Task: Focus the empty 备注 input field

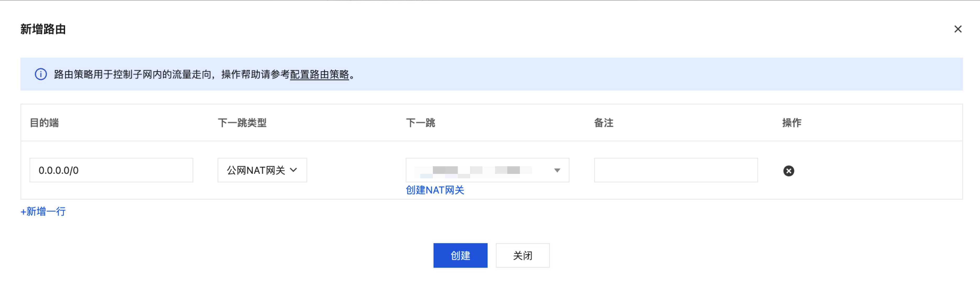Action: click(x=676, y=170)
